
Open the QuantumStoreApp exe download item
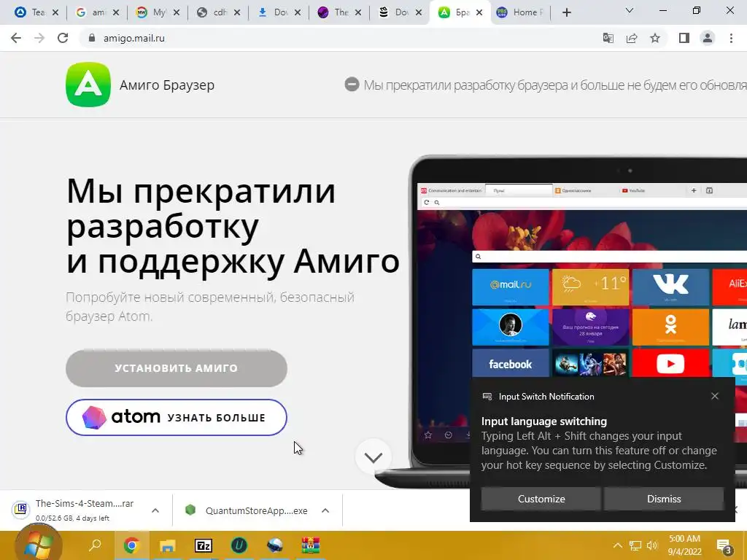click(248, 510)
